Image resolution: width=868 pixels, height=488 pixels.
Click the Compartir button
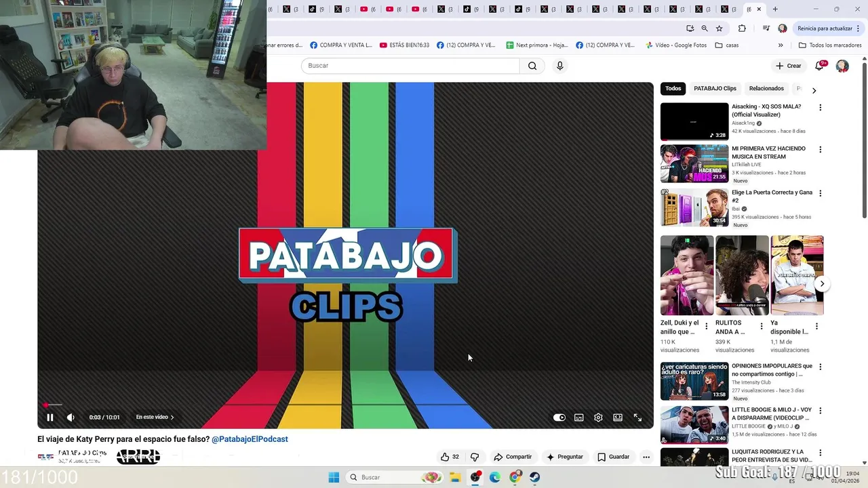point(513,457)
